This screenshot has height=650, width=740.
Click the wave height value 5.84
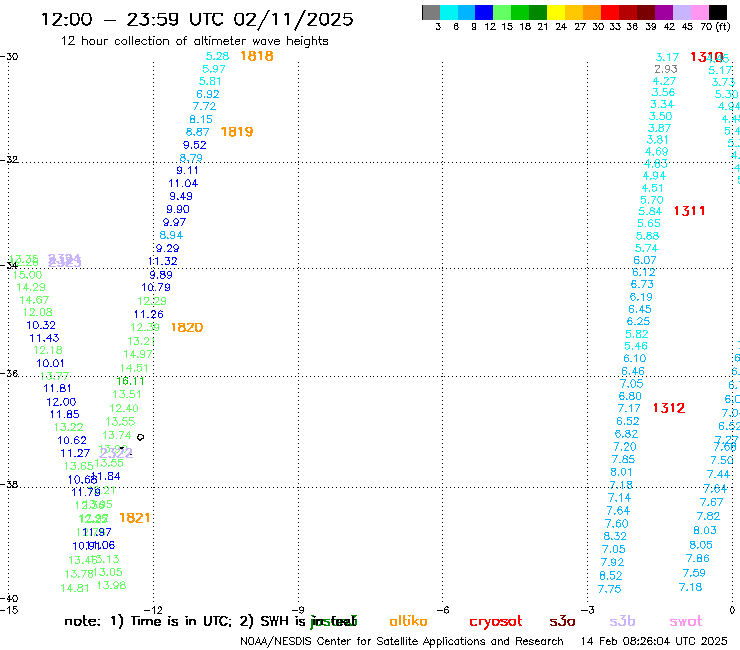tap(650, 211)
